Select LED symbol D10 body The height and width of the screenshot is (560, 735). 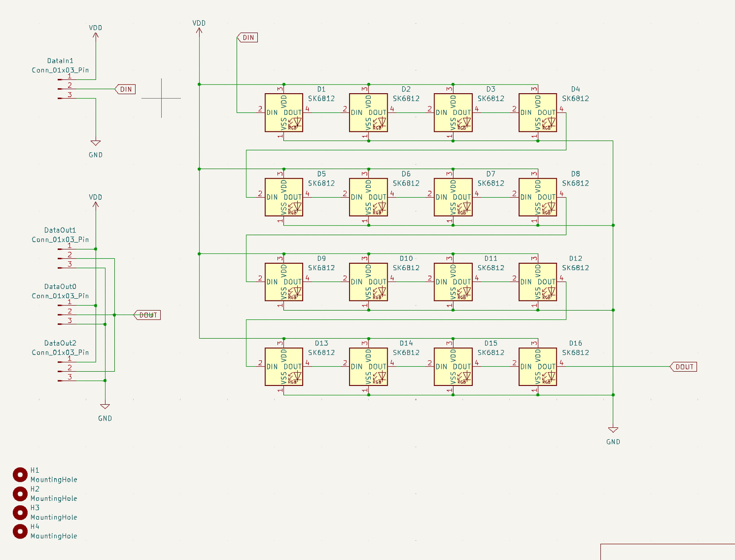pyautogui.click(x=368, y=282)
